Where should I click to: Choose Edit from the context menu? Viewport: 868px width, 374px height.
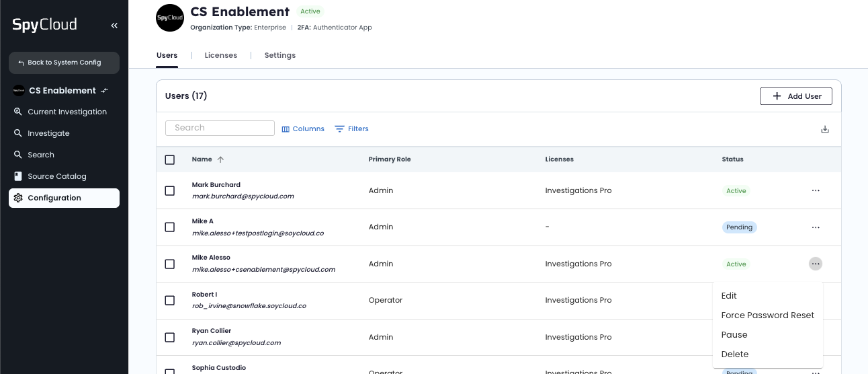[x=768, y=295]
